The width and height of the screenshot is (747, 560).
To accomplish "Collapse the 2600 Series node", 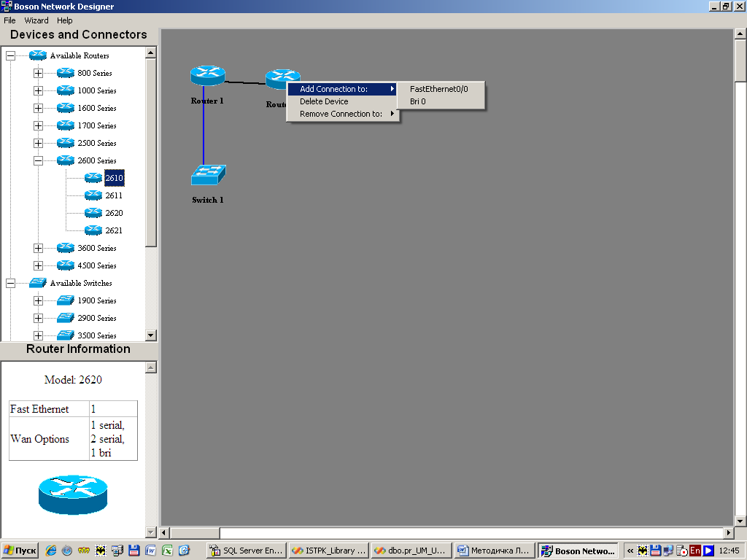I will tap(38, 161).
